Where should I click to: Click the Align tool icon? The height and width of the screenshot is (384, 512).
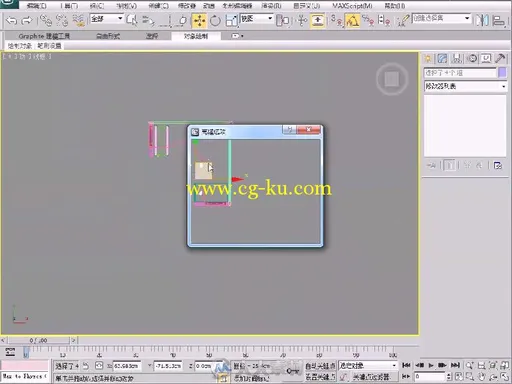(498, 21)
